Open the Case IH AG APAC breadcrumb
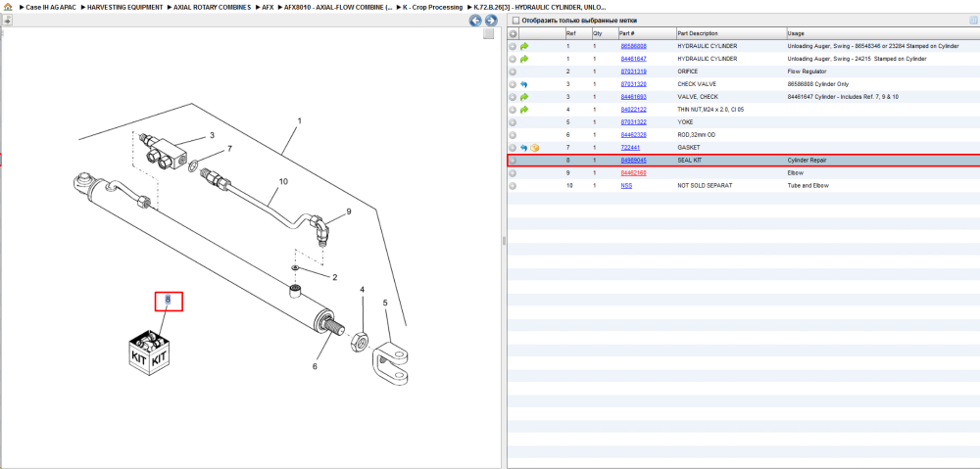Viewport: 980px width, 469px height. (51, 7)
